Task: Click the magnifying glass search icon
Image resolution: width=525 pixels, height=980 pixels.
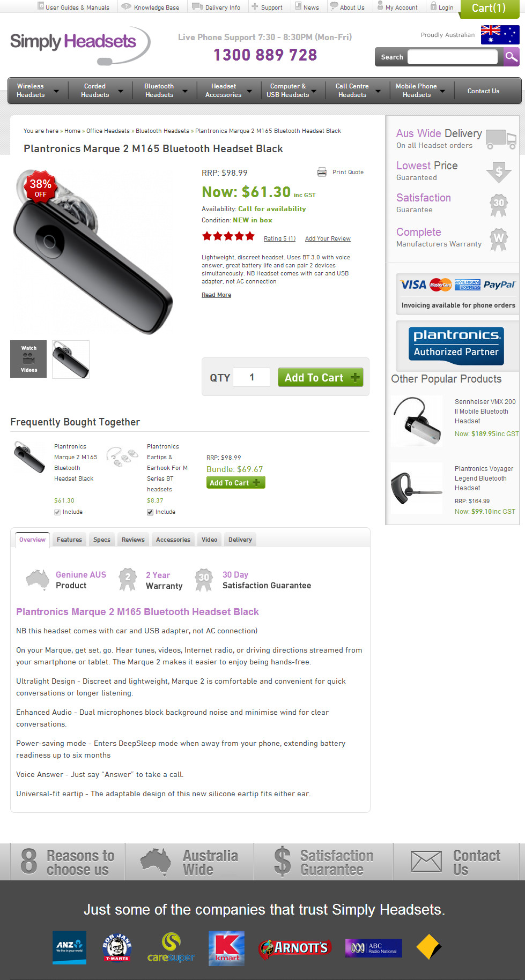Action: pyautogui.click(x=512, y=57)
